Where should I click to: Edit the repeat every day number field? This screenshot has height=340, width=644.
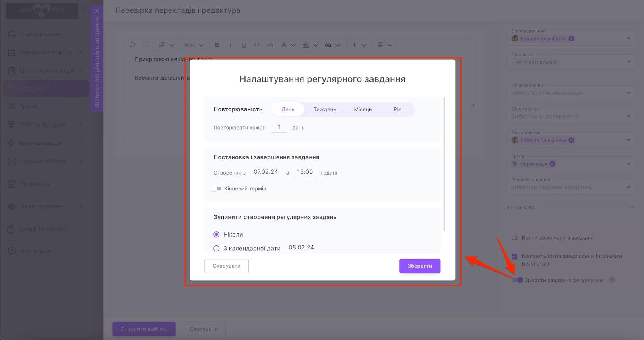pos(279,127)
